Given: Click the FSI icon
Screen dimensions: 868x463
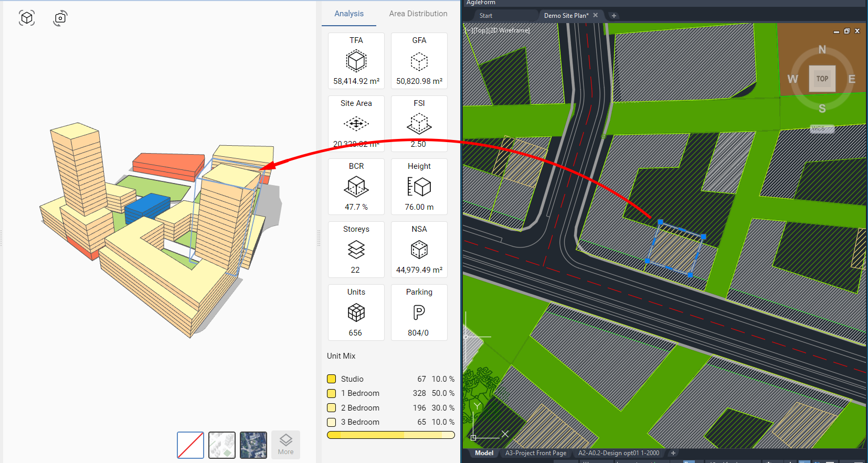Looking at the screenshot, I should tap(419, 124).
